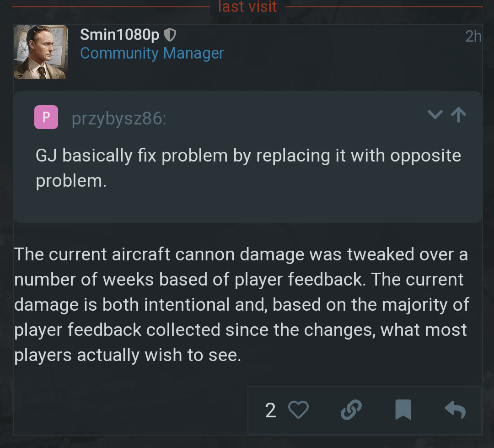494x448 pixels.
Task: Expand the przybysz86 quote with the chevron
Action: [435, 115]
